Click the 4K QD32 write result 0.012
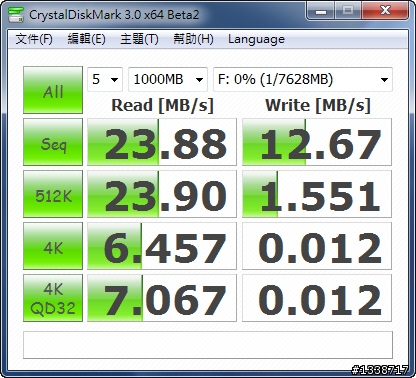The image size is (416, 378). tap(317, 298)
